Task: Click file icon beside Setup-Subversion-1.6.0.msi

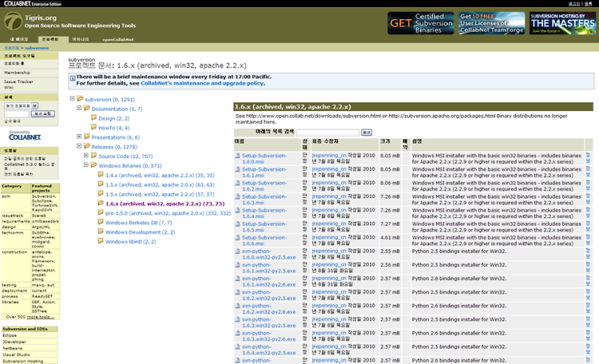Action: click(238, 156)
